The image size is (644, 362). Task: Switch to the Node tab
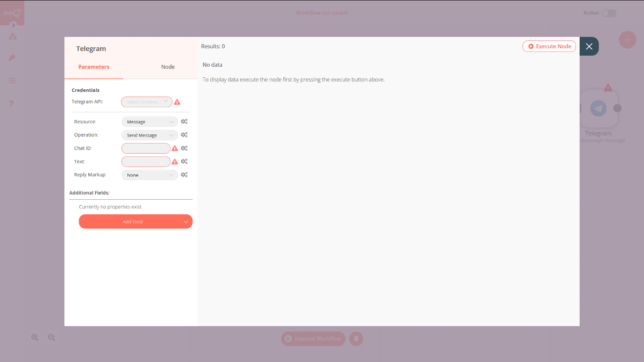(x=168, y=67)
